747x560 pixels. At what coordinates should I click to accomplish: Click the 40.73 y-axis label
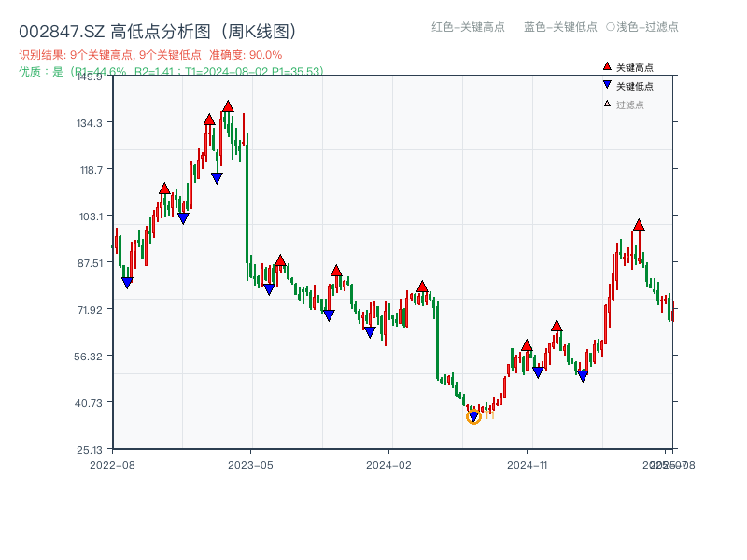click(x=88, y=403)
